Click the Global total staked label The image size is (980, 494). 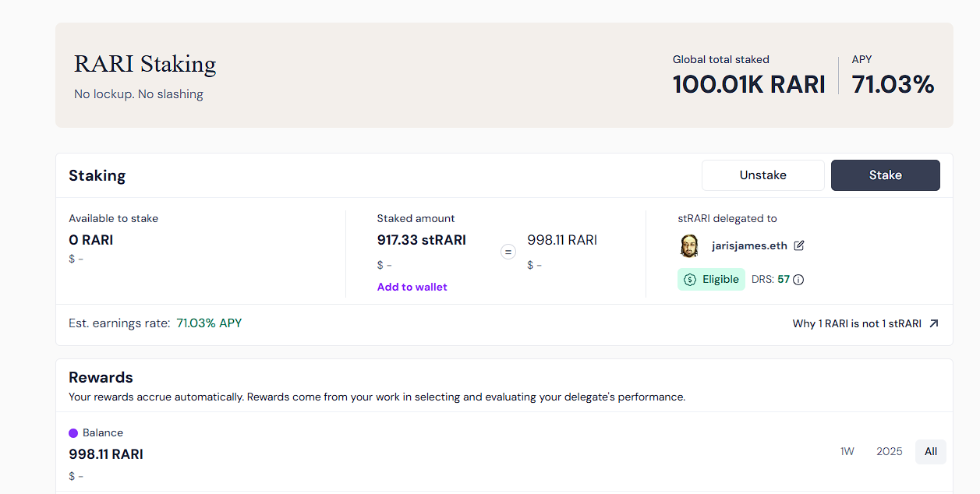coord(721,59)
